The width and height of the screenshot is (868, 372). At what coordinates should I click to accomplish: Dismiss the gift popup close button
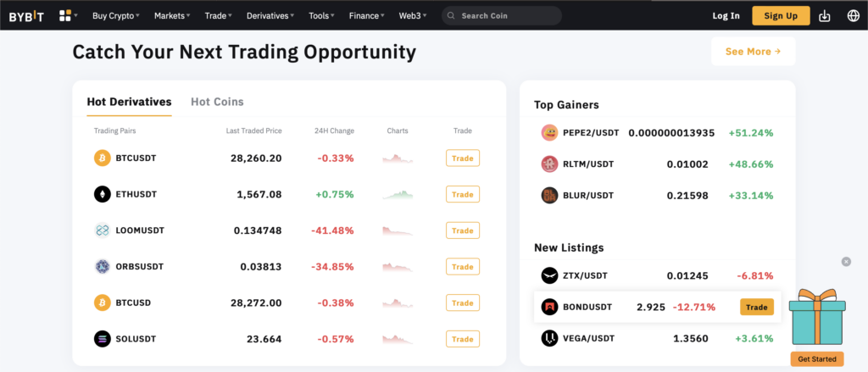click(846, 262)
